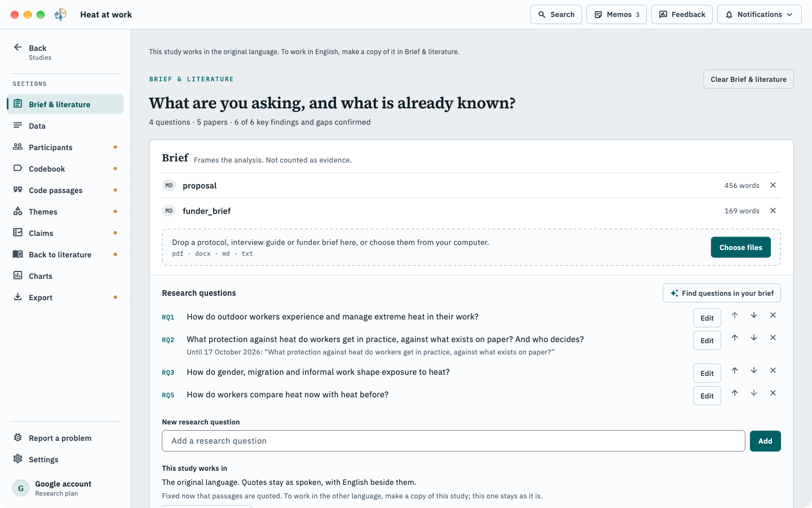Open the Code passages section
The image size is (812, 508).
(x=65, y=190)
